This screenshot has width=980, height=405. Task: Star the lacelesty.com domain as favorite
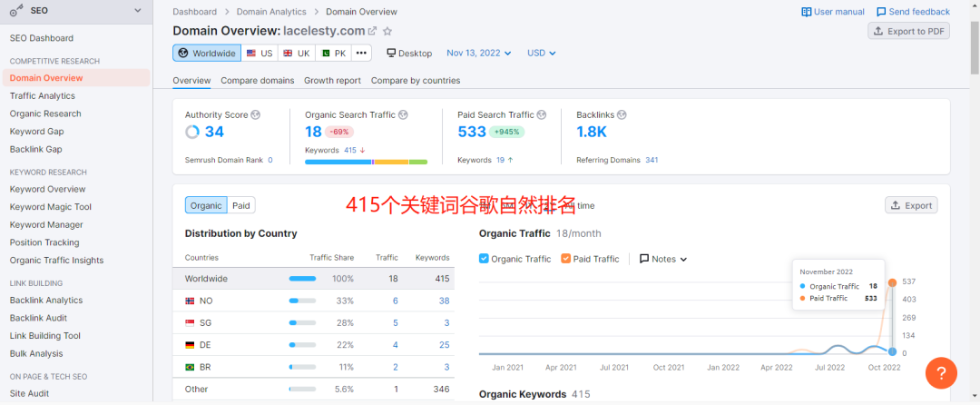pos(387,31)
